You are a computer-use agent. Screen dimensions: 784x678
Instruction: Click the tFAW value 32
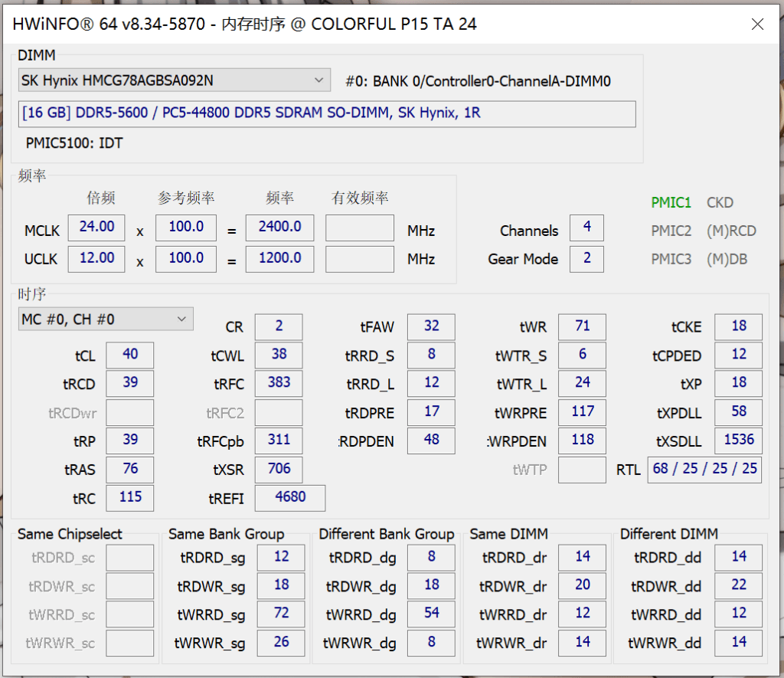coord(432,326)
